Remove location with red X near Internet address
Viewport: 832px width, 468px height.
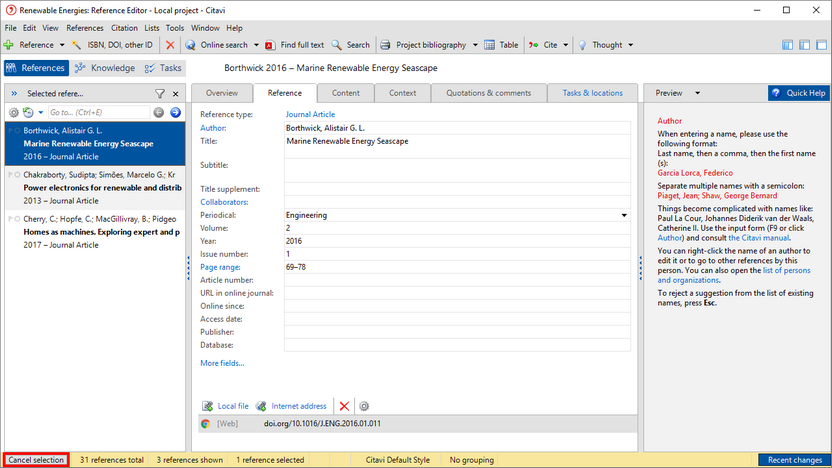344,406
